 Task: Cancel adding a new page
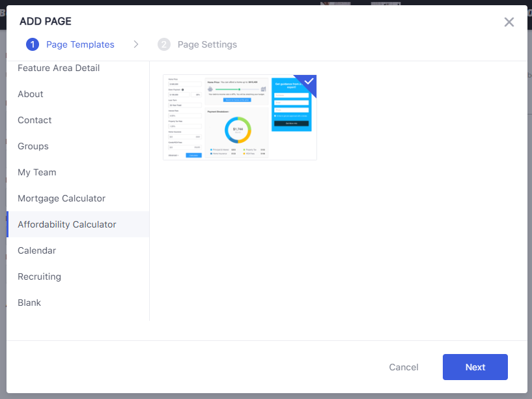404,367
